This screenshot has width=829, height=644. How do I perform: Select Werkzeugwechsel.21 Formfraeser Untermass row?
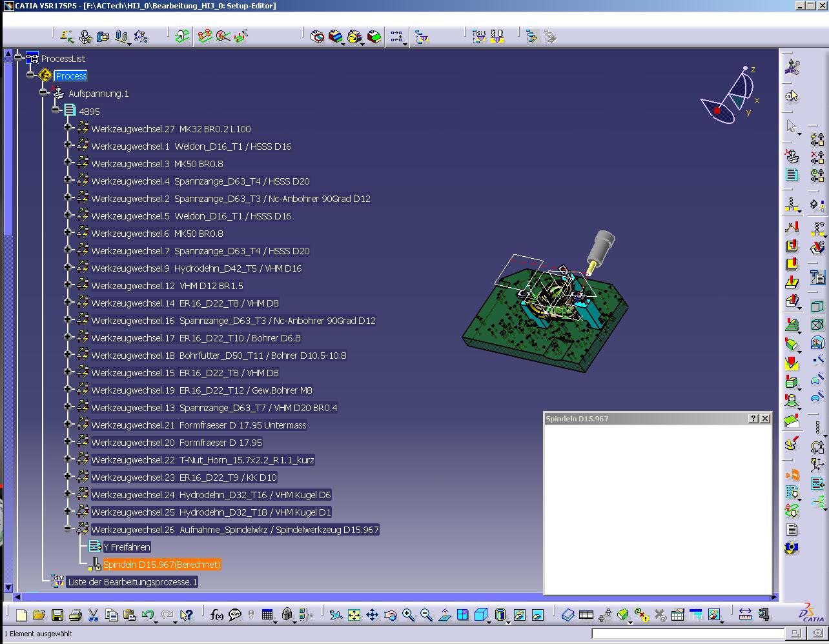click(199, 425)
